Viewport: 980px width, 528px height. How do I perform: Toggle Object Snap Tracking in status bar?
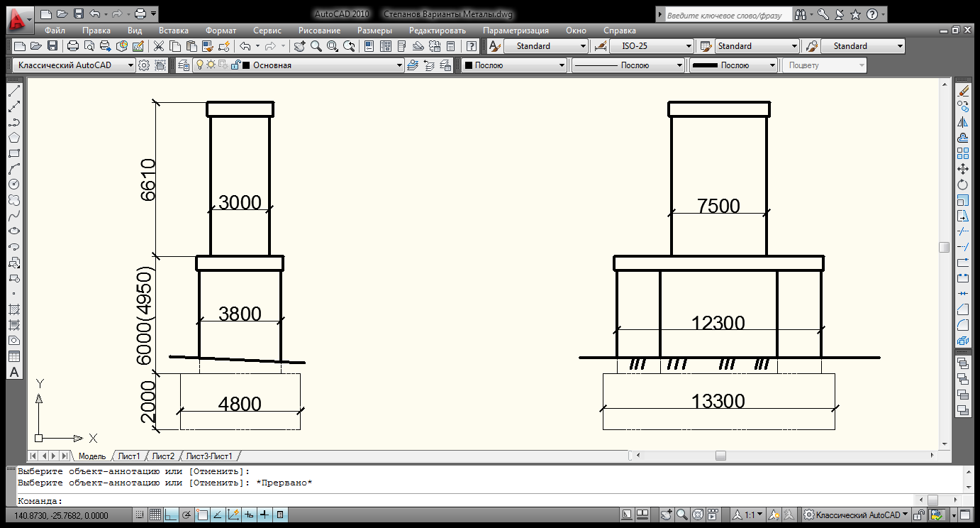point(218,515)
